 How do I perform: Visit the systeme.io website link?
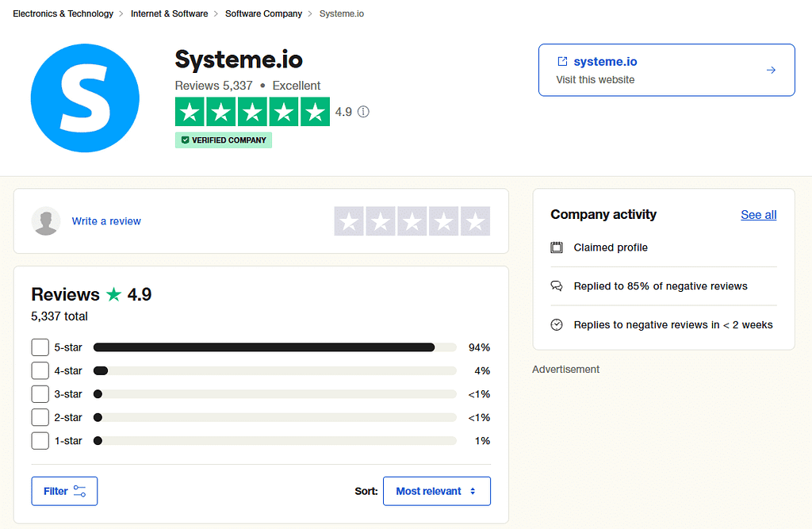[x=666, y=70]
